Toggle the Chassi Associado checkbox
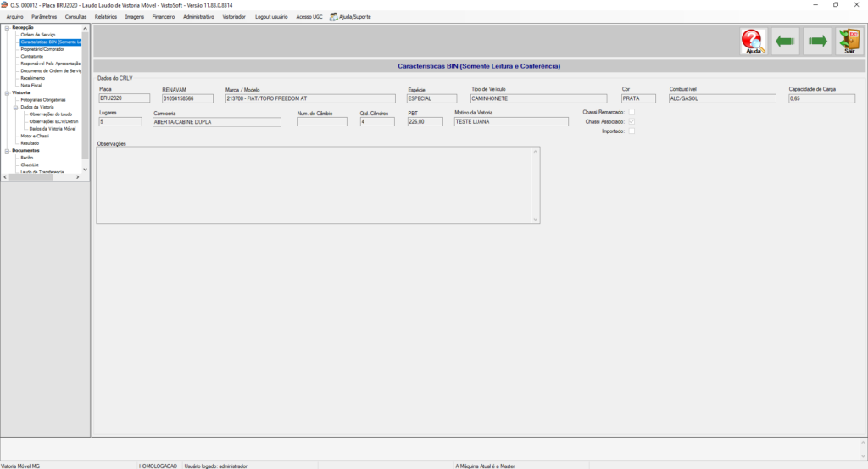Viewport: 868px width, 469px height. (x=631, y=122)
